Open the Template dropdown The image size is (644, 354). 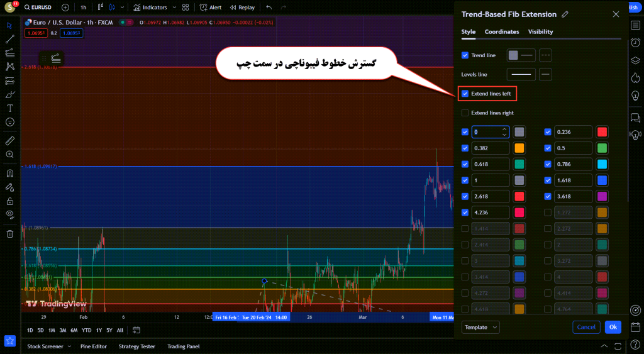(480, 328)
